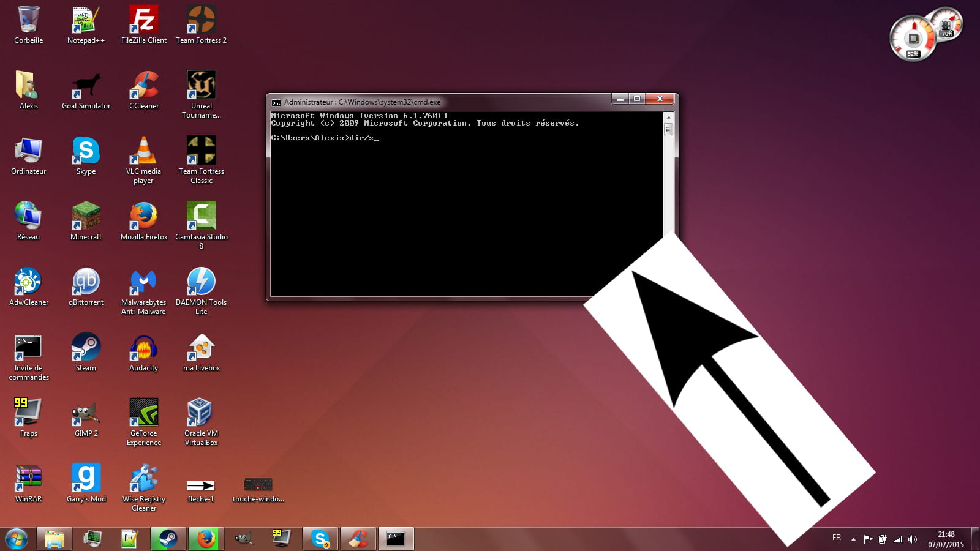Click the GeForce Experience desktop icon

tap(143, 413)
